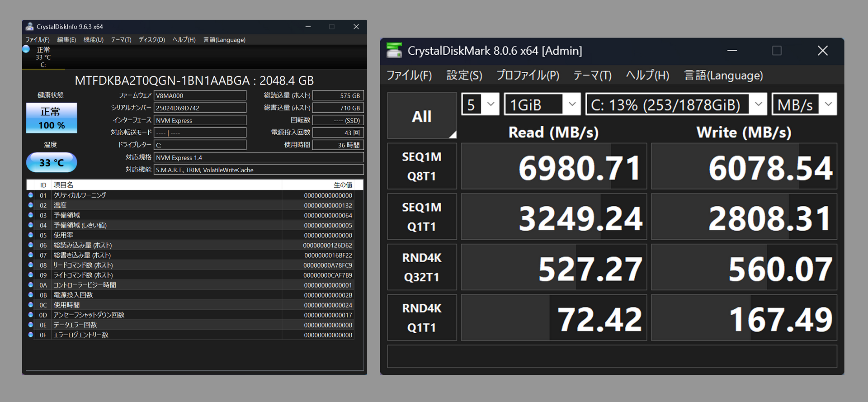This screenshot has height=402, width=868.
Task: Click the blue disk status orb for drive C:
Action: coord(26,49)
